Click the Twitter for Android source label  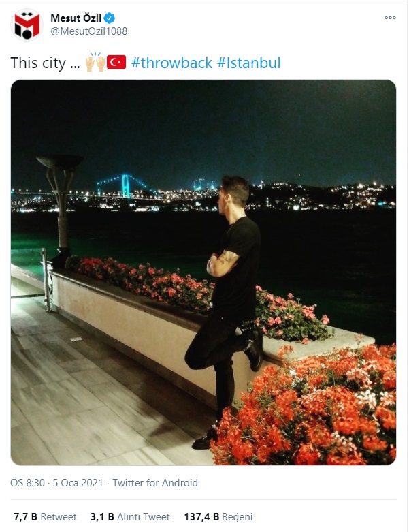[x=155, y=482]
